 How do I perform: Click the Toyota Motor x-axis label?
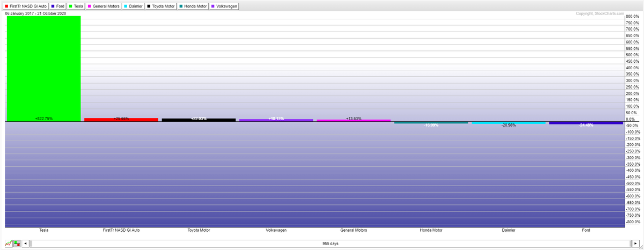coord(199,230)
